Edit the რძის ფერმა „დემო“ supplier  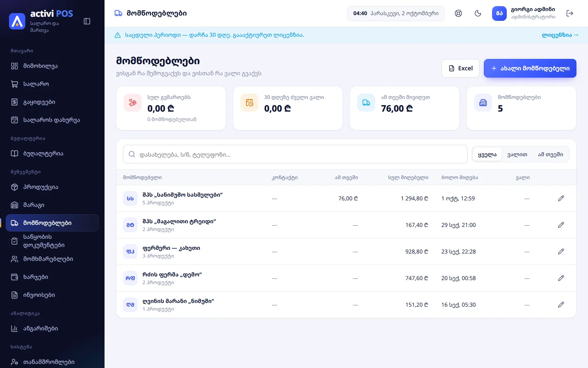pyautogui.click(x=561, y=278)
